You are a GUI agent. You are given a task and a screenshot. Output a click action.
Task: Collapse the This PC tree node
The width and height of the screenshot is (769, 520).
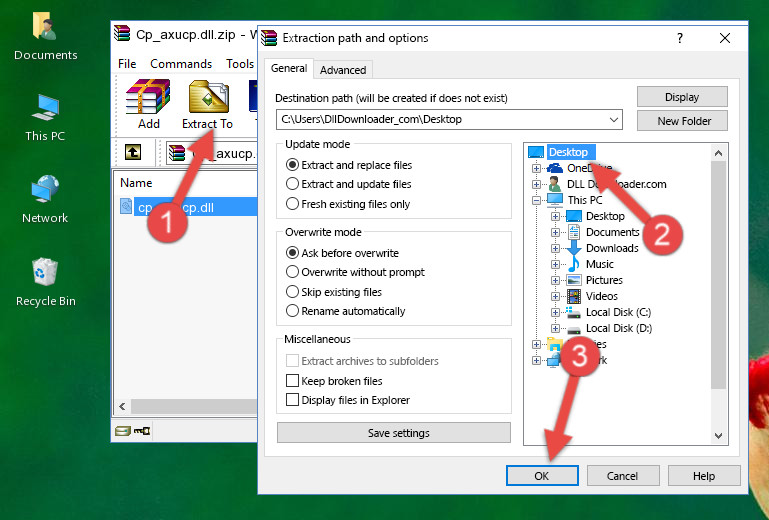pos(536,200)
